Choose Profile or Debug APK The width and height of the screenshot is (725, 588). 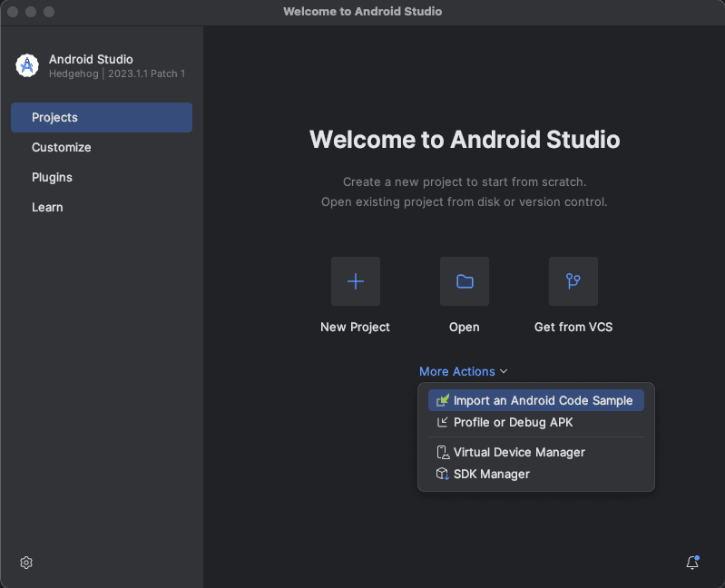click(x=536, y=422)
